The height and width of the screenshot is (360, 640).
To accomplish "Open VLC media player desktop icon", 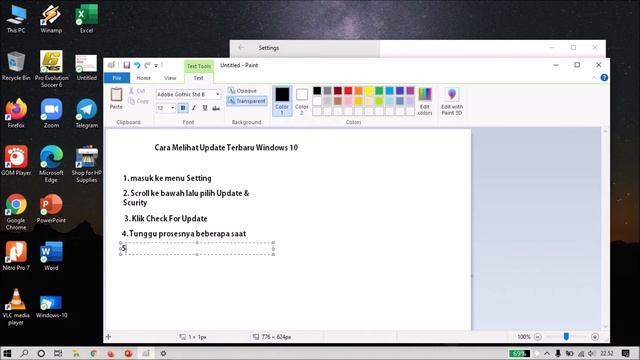I will (16, 307).
